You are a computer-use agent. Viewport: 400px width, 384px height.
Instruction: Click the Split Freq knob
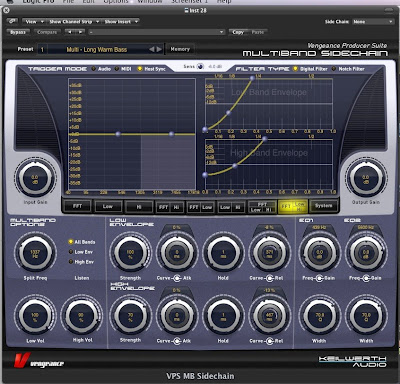[x=35, y=253]
